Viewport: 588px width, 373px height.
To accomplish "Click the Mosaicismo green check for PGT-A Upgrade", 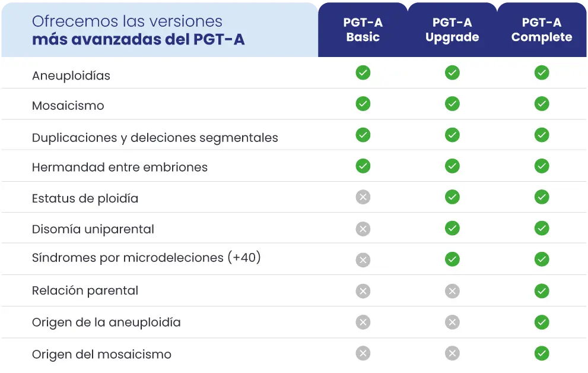I will [452, 104].
